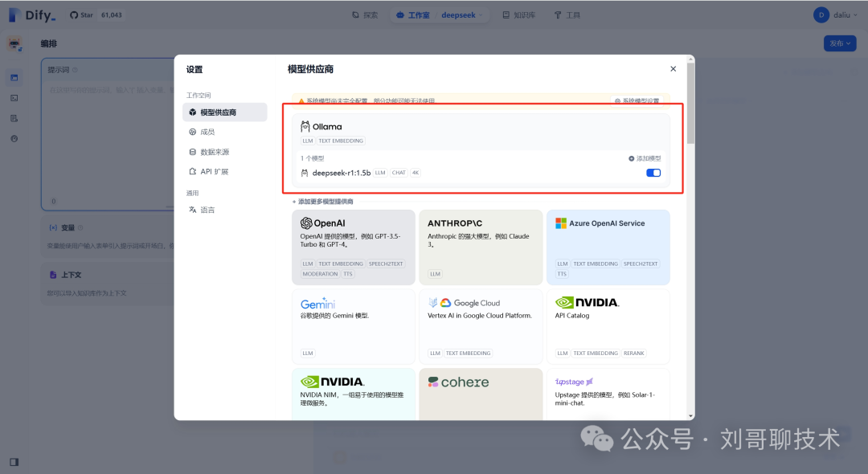The image size is (868, 474).
Task: Click the Dify logo
Action: (x=32, y=15)
